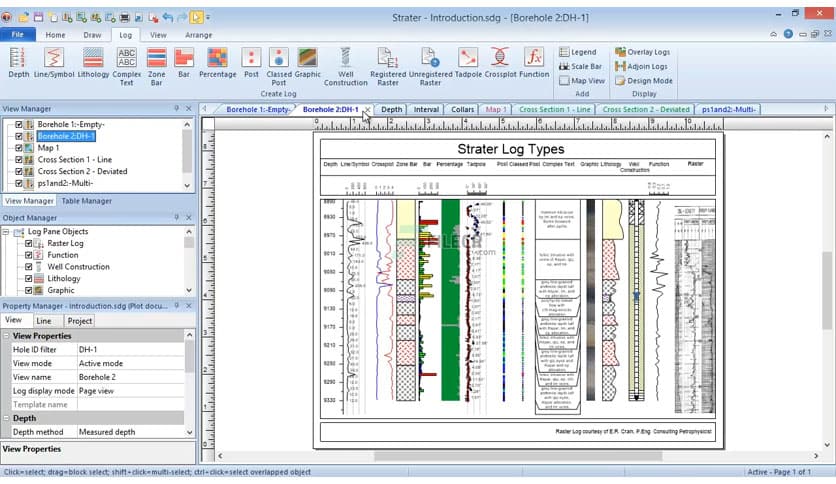Screen dimensions: 836x484
Task: Create a Post log
Action: [x=251, y=63]
